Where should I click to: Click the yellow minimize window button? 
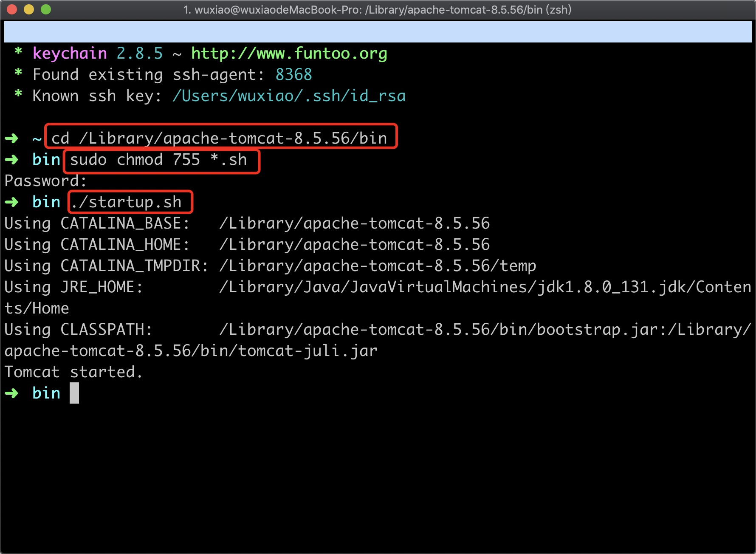click(29, 9)
